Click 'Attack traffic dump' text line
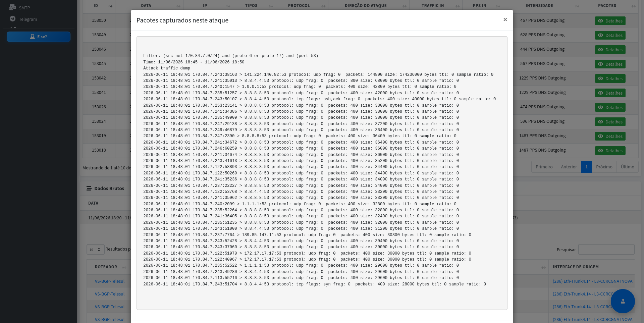644x323 pixels. [x=166, y=68]
